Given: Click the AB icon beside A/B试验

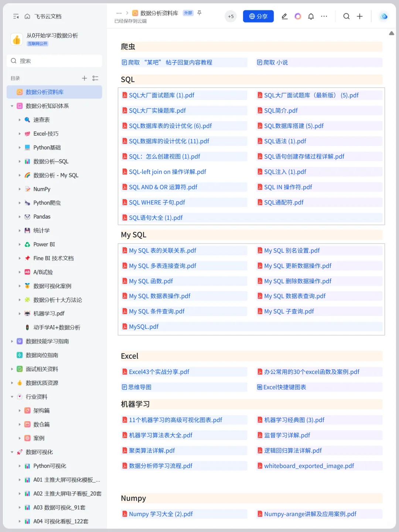Looking at the screenshot, I should click(x=27, y=272).
